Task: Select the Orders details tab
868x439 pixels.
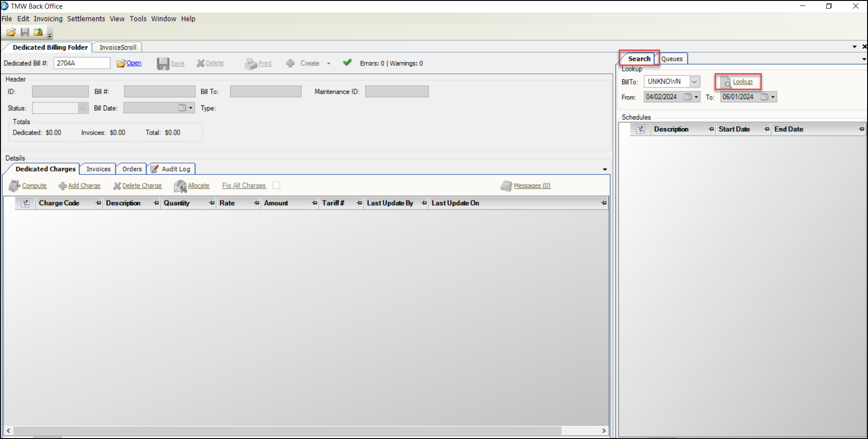Action: pyautogui.click(x=132, y=169)
